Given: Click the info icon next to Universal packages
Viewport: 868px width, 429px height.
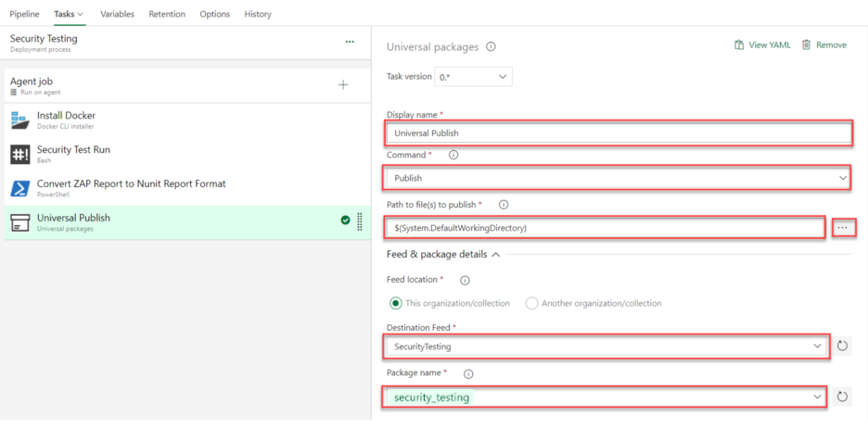Looking at the screenshot, I should (x=491, y=46).
